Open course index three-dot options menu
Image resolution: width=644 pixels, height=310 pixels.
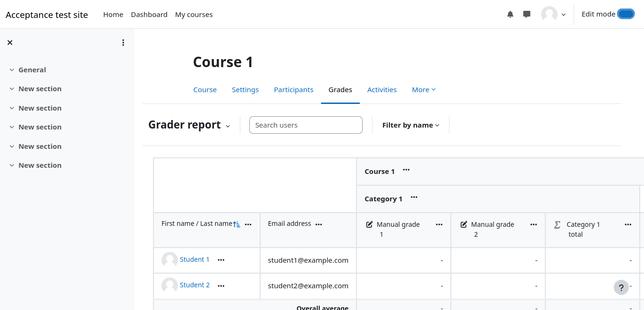(123, 43)
